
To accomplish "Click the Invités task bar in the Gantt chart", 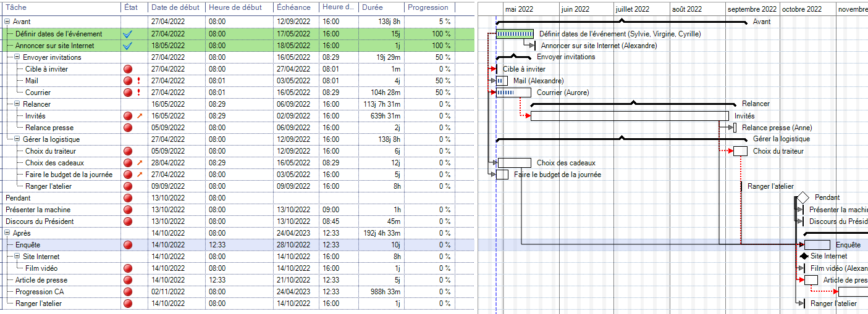I will 629,116.
